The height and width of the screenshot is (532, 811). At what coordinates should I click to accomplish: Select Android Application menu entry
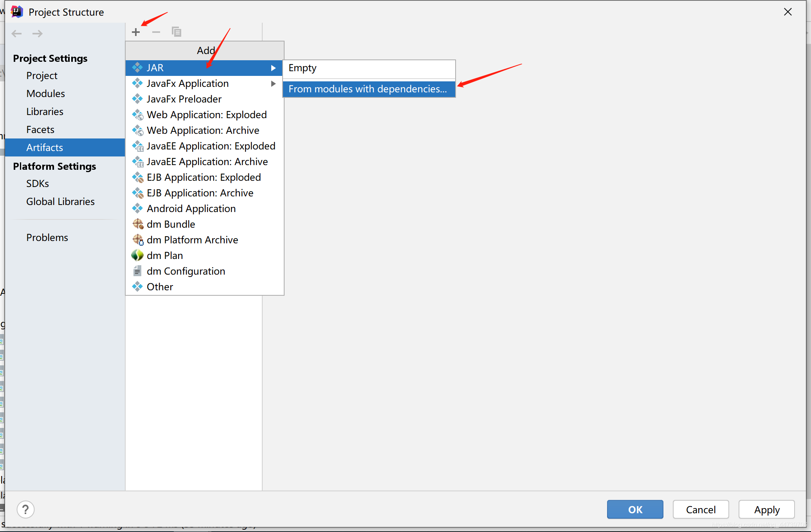(x=191, y=208)
